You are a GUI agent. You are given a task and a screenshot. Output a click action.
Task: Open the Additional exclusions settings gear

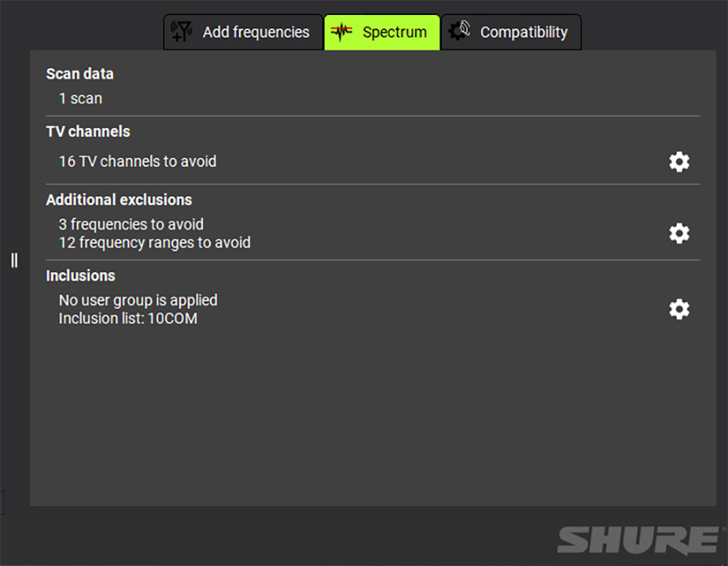coord(678,233)
